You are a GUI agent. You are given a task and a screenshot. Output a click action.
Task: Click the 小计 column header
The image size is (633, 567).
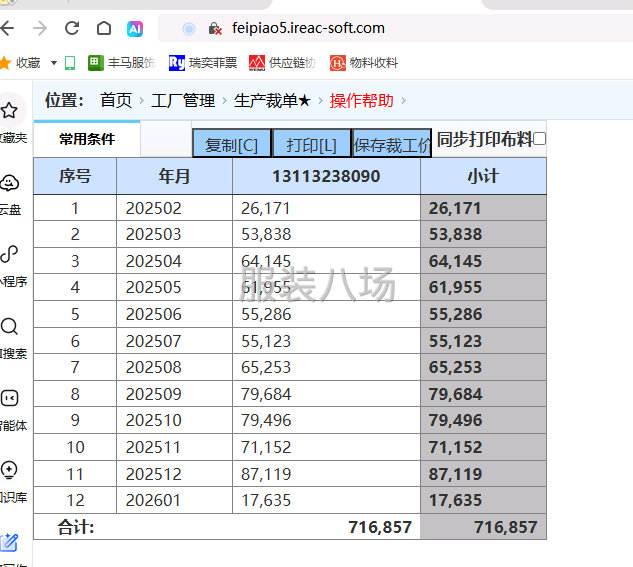click(x=483, y=176)
